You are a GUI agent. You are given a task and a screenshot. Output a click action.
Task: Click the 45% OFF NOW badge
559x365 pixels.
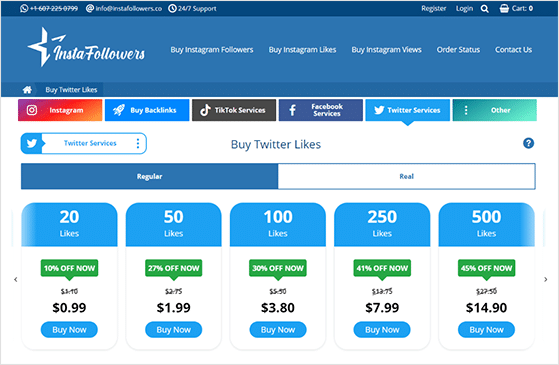click(486, 268)
